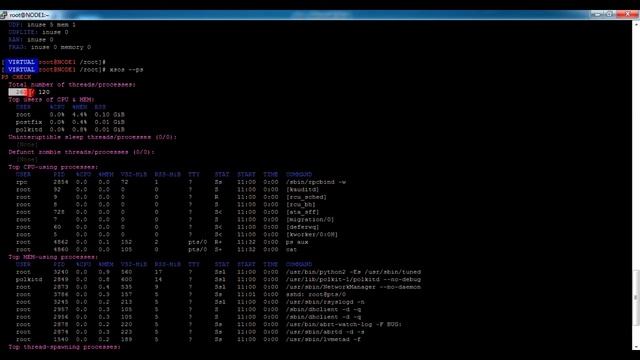Click the 'xsos --ps' command text
The image size is (640, 360).
pyautogui.click(x=126, y=70)
